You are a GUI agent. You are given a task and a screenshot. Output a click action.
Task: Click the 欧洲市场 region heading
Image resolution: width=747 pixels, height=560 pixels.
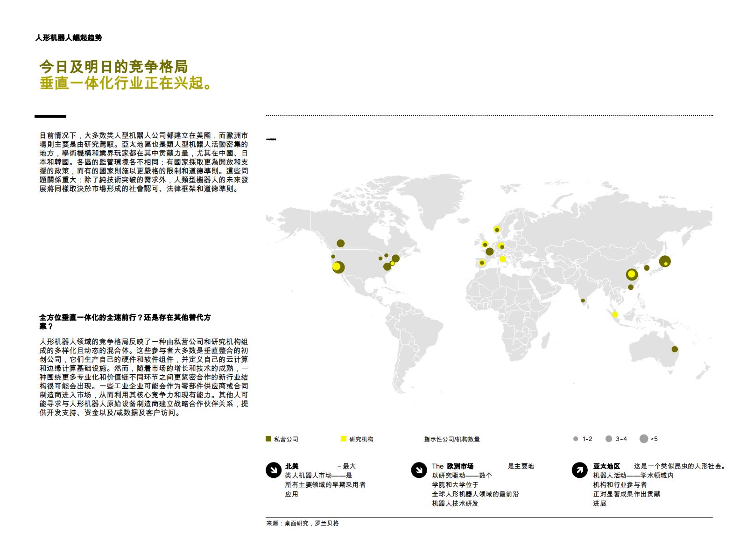pos(460,466)
